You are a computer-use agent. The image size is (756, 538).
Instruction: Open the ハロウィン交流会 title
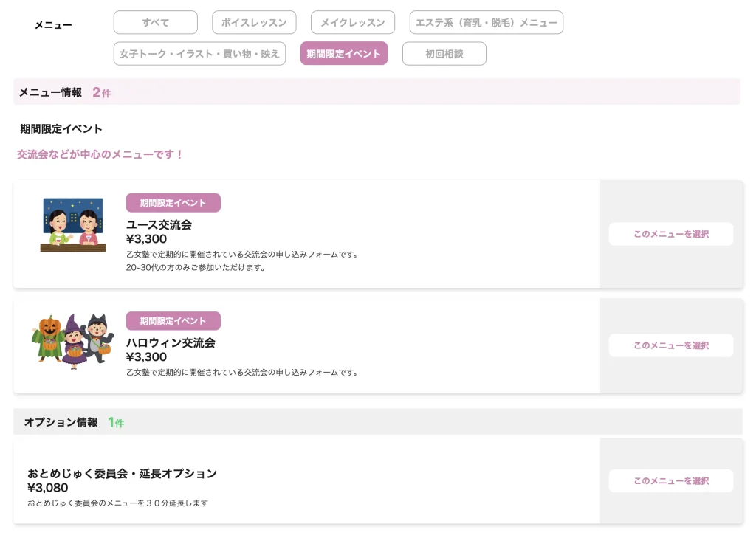coord(171,342)
